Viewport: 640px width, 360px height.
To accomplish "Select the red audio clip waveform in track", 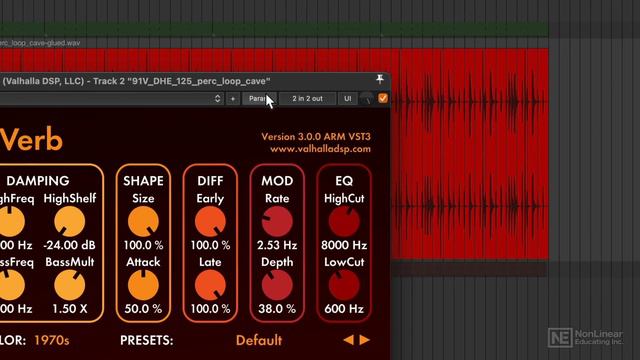I will 469,153.
